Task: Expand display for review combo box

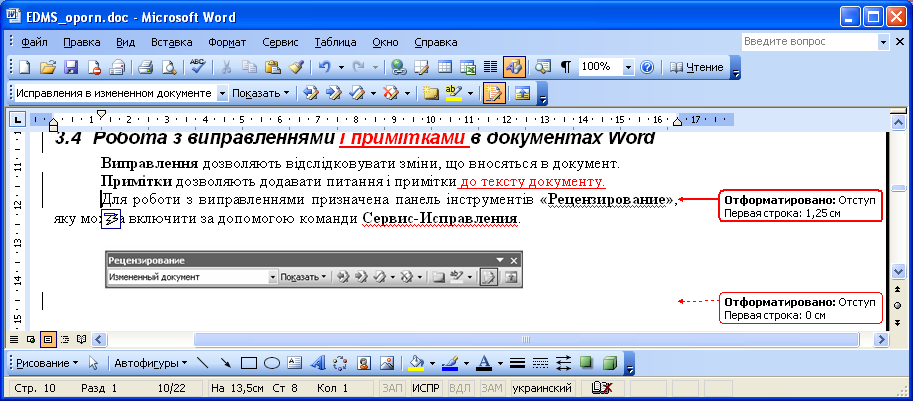Action: [222, 93]
